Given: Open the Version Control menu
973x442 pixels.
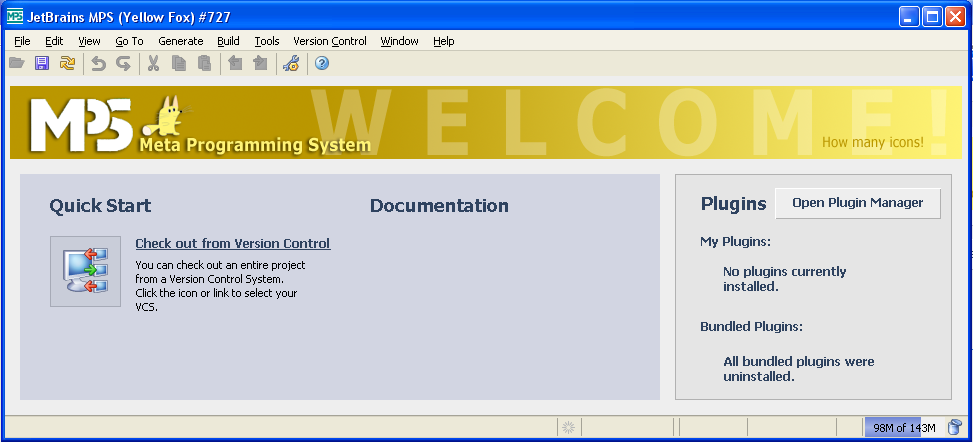Looking at the screenshot, I should (x=330, y=41).
